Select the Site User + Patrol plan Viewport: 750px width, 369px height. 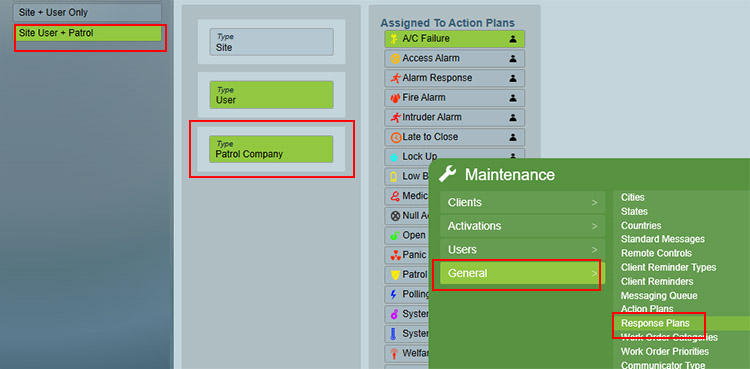pyautogui.click(x=87, y=33)
